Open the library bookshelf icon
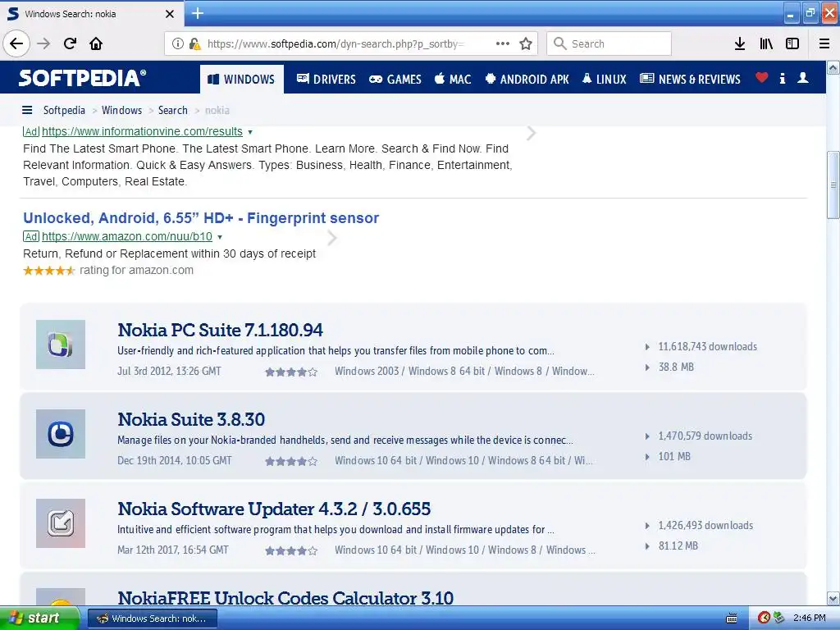The image size is (840, 630). (x=766, y=43)
